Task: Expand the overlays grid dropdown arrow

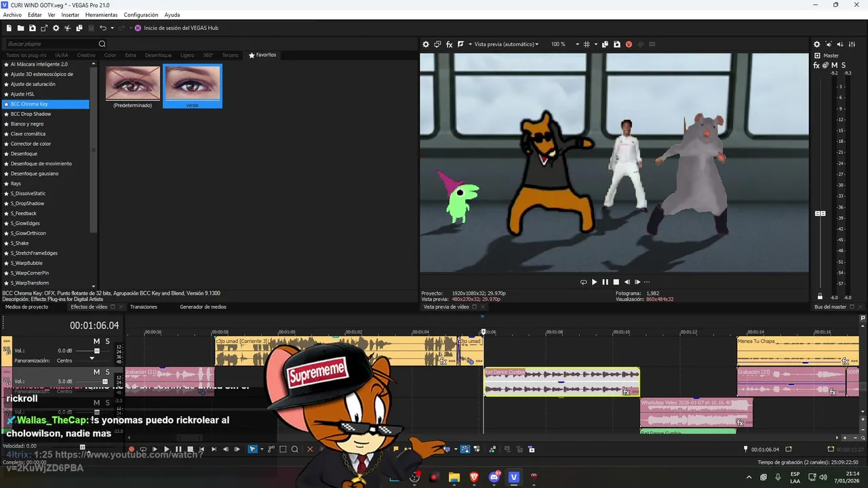Action: tap(595, 44)
